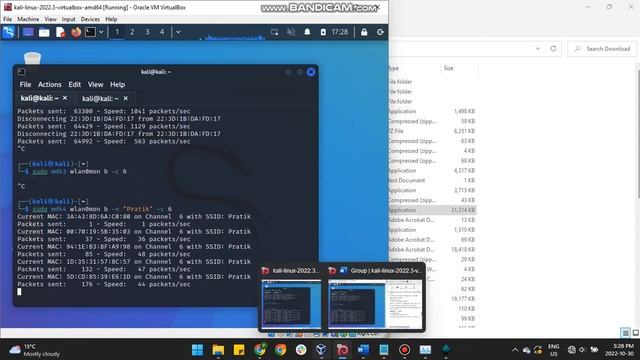Select the first kali@kali terminal tab
Screen dimensions: 640x360
point(40,98)
